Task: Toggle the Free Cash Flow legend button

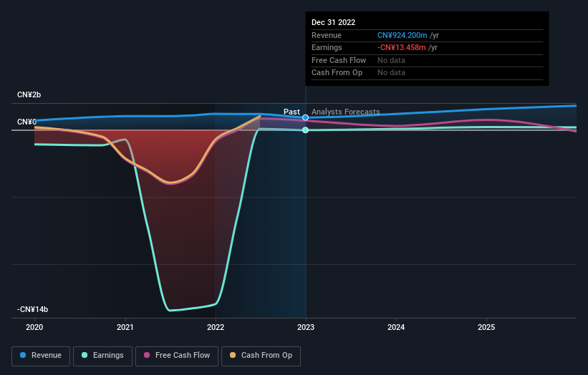Action: pos(177,356)
